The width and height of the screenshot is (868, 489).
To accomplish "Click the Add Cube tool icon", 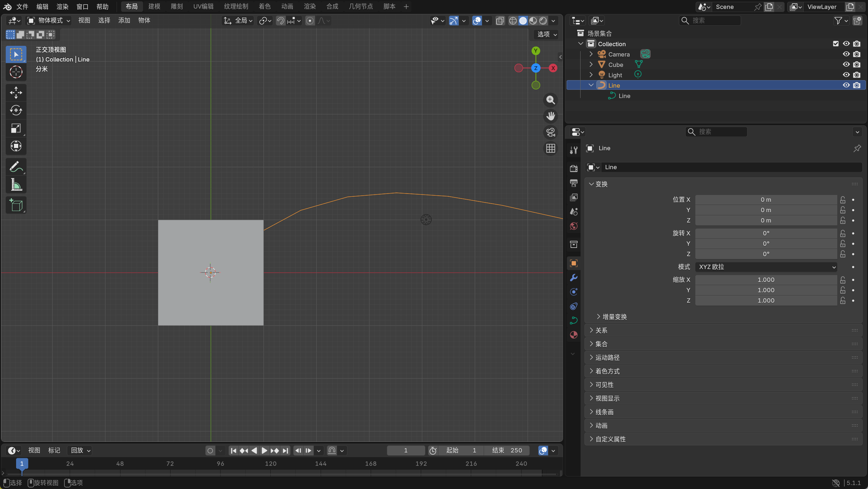I will (x=16, y=205).
